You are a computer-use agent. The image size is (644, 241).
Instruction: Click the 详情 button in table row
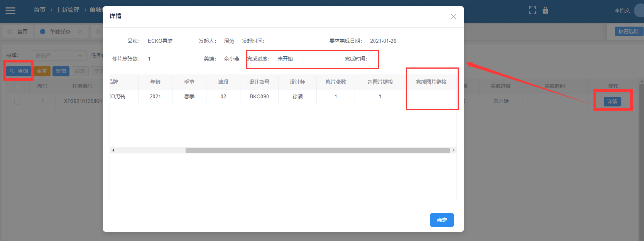612,101
